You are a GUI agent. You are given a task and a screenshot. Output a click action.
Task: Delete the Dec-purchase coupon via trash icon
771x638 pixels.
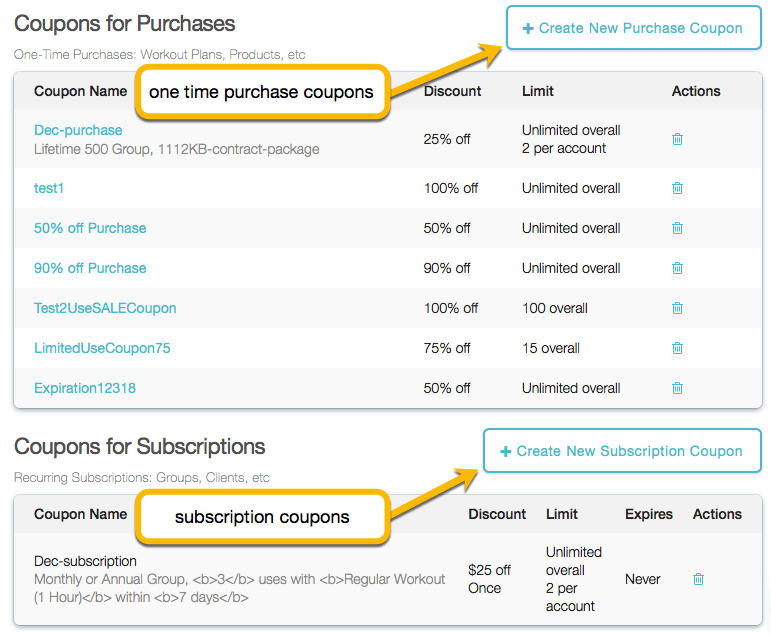pyautogui.click(x=677, y=139)
